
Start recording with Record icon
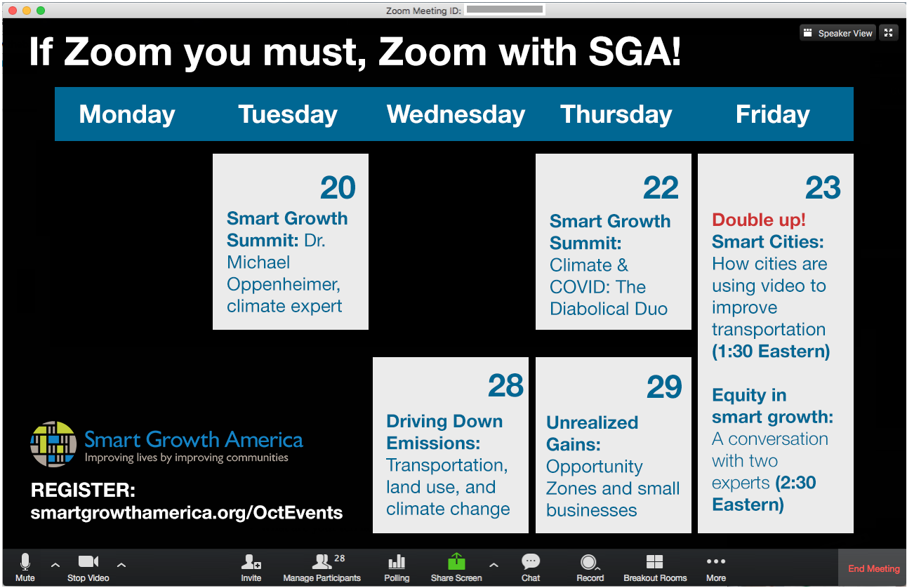tap(590, 567)
